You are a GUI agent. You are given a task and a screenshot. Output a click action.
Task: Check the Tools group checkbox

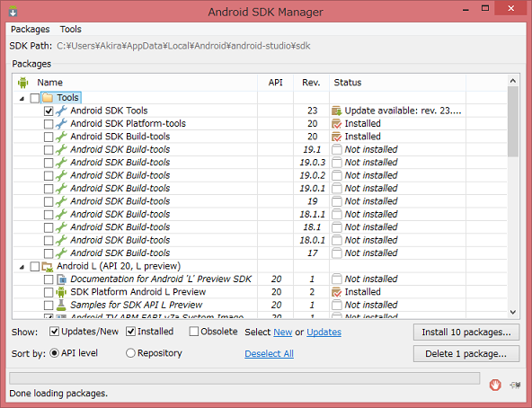(x=35, y=98)
